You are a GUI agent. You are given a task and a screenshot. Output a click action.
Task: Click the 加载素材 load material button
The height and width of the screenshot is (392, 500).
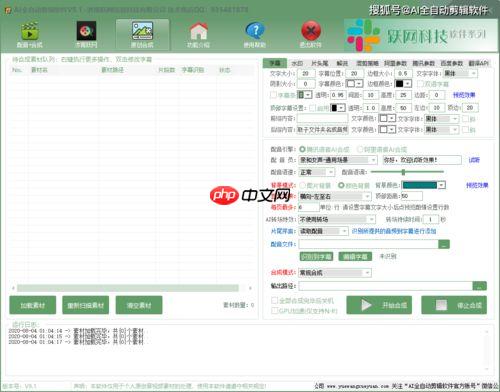pos(33,305)
